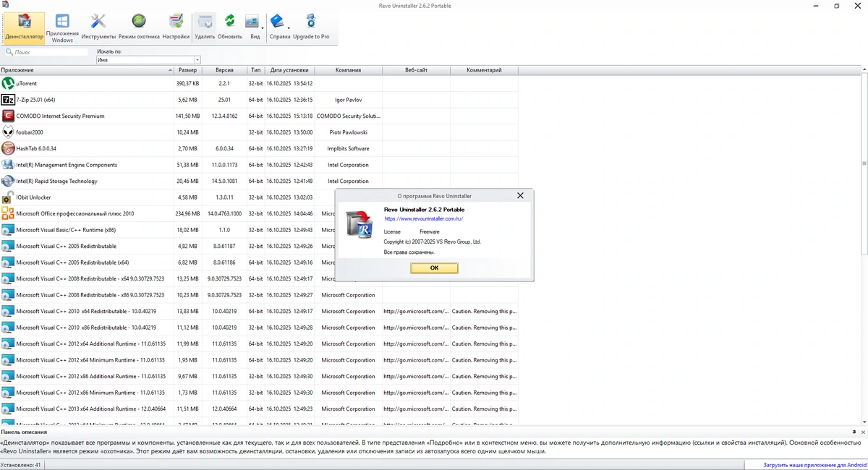Click Visual C++ 2012 x64 Minimum Runtime name
The width and height of the screenshot is (868, 470).
(x=90, y=360)
